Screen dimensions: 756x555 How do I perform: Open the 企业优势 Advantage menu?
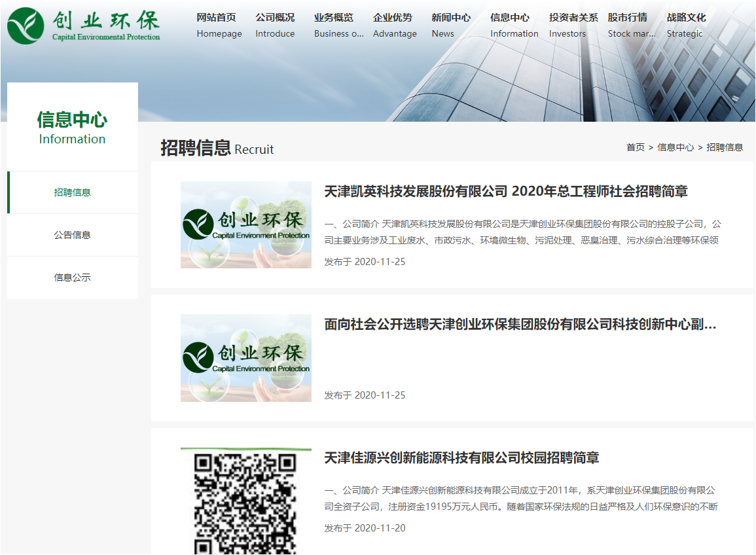(395, 26)
